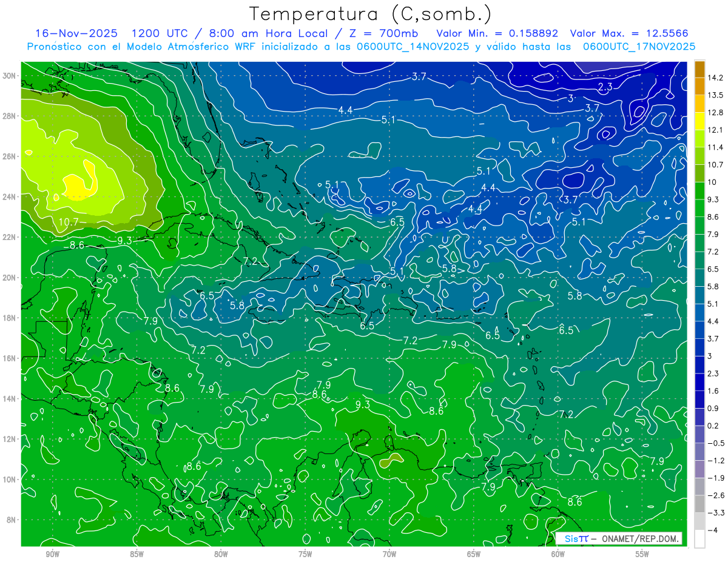Click the color bar tick label -0.5
Image resolution: width=728 pixels, height=562 pixels.
[716, 443]
